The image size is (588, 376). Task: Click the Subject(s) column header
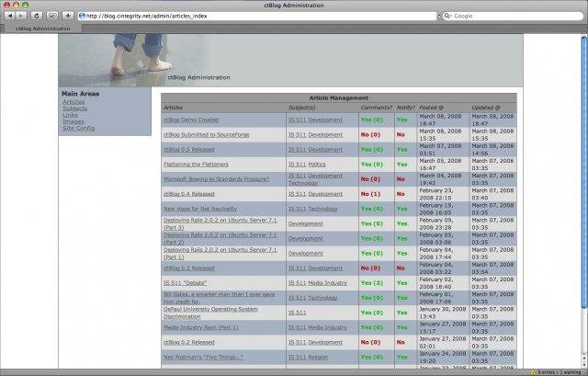(302, 108)
